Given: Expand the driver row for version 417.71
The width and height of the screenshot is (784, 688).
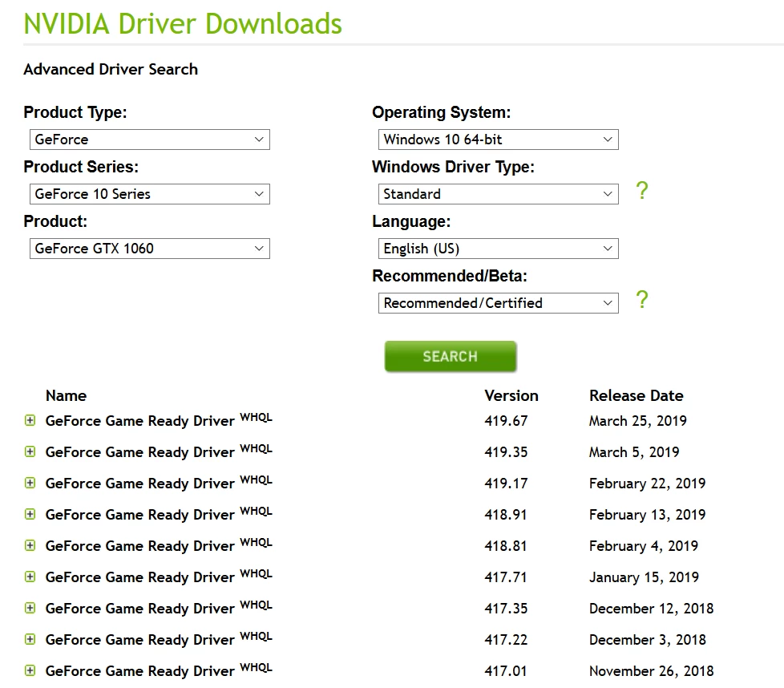Looking at the screenshot, I should [30, 577].
